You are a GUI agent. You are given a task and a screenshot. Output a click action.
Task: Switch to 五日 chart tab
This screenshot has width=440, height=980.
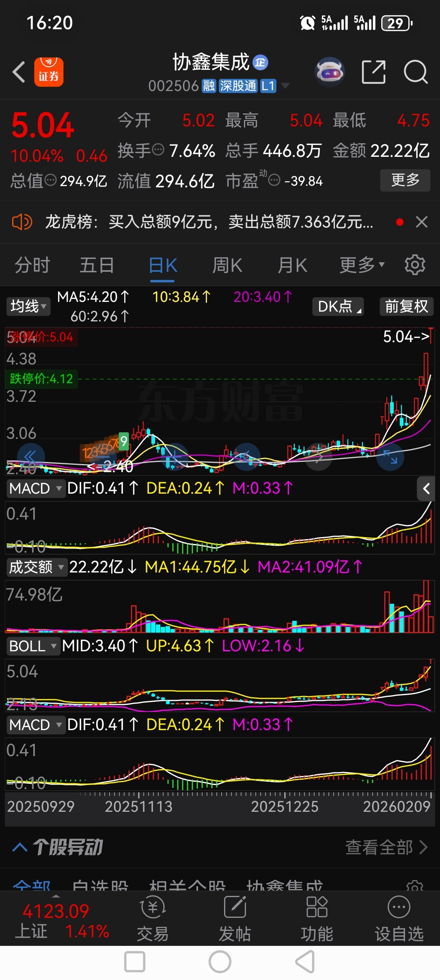[x=97, y=265]
